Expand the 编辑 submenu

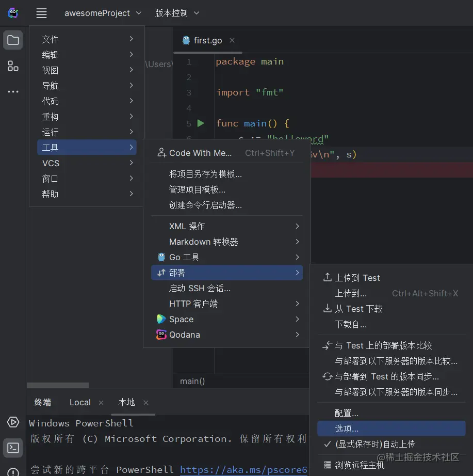[87, 54]
